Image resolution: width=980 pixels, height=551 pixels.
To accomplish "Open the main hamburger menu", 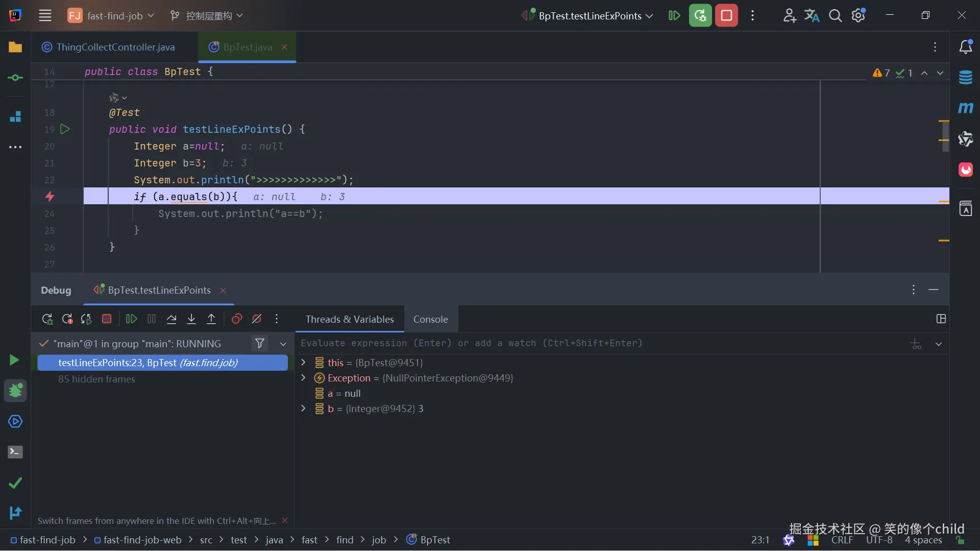I will click(x=45, y=16).
